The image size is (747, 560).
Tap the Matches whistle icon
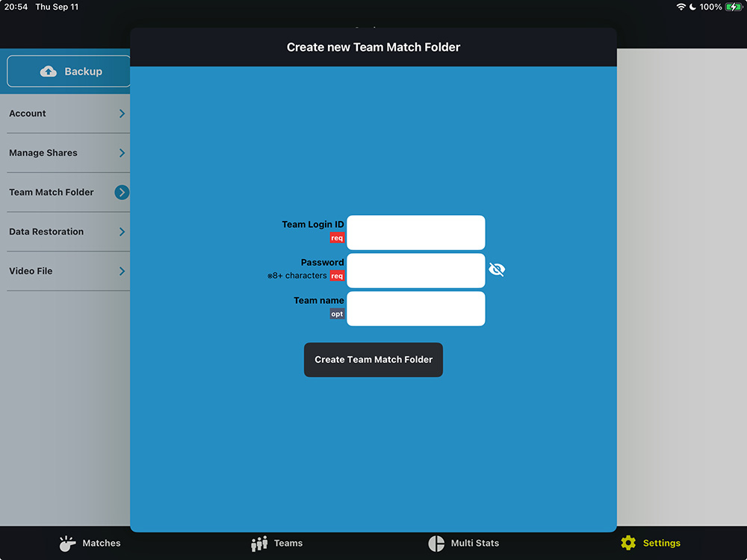(68, 544)
